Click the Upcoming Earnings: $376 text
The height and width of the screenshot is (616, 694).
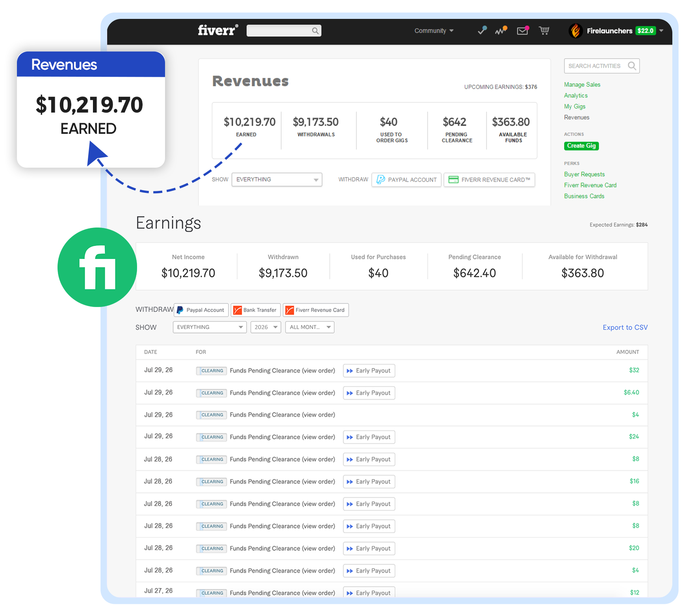(501, 87)
